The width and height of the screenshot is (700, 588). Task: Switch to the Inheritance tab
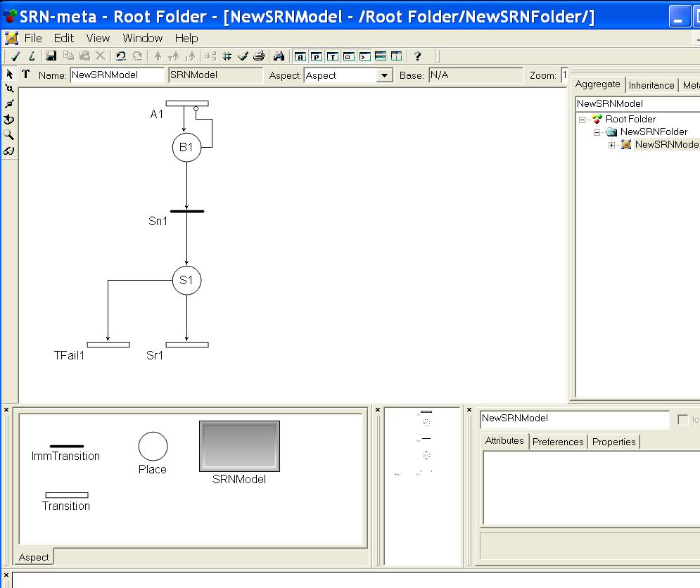651,85
